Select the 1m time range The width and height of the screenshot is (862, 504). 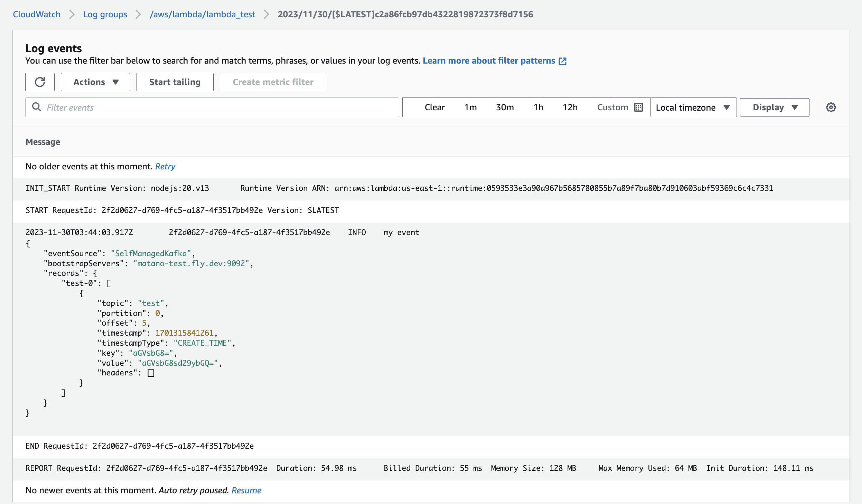point(470,108)
